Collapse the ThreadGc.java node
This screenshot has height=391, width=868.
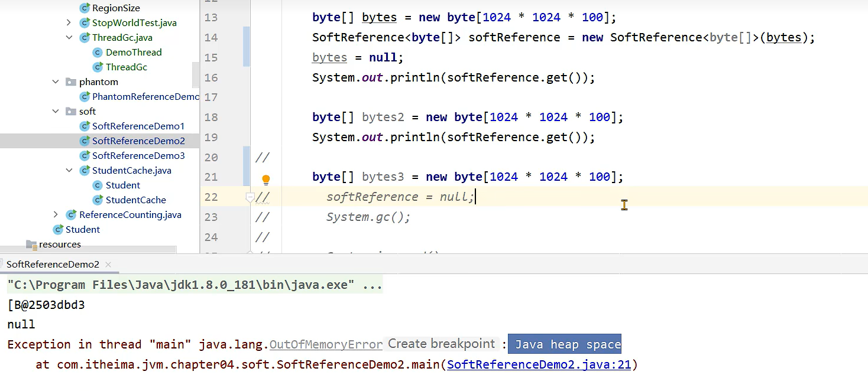69,38
